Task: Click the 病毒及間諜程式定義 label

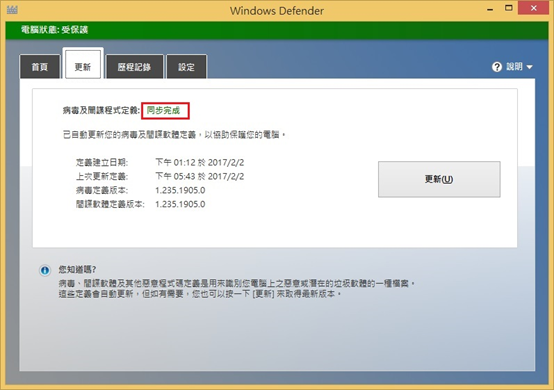Action: pos(101,111)
